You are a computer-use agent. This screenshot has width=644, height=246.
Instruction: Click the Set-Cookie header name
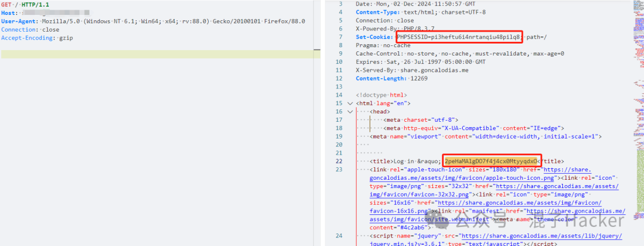[x=374, y=37]
